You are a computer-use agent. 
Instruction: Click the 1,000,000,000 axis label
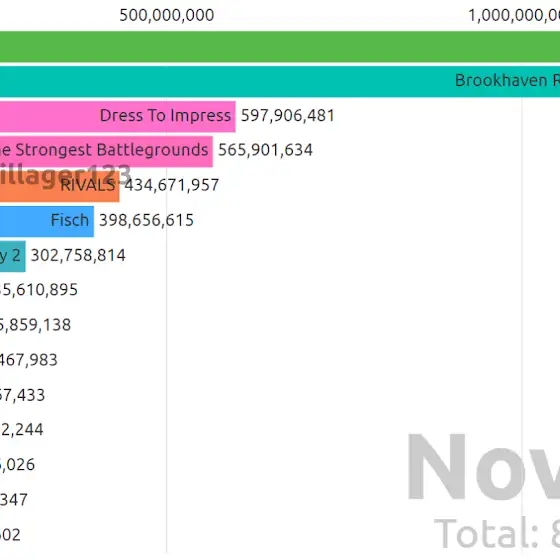coord(514,15)
